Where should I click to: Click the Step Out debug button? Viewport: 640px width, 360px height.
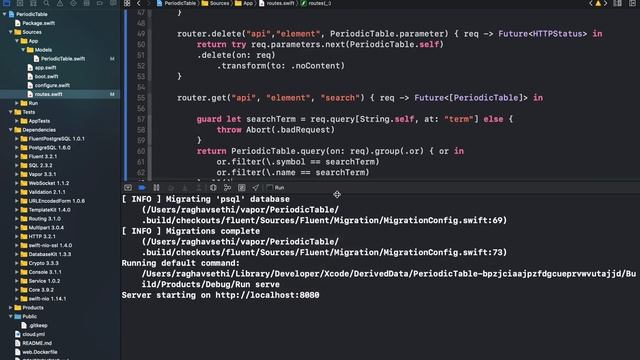[199, 187]
